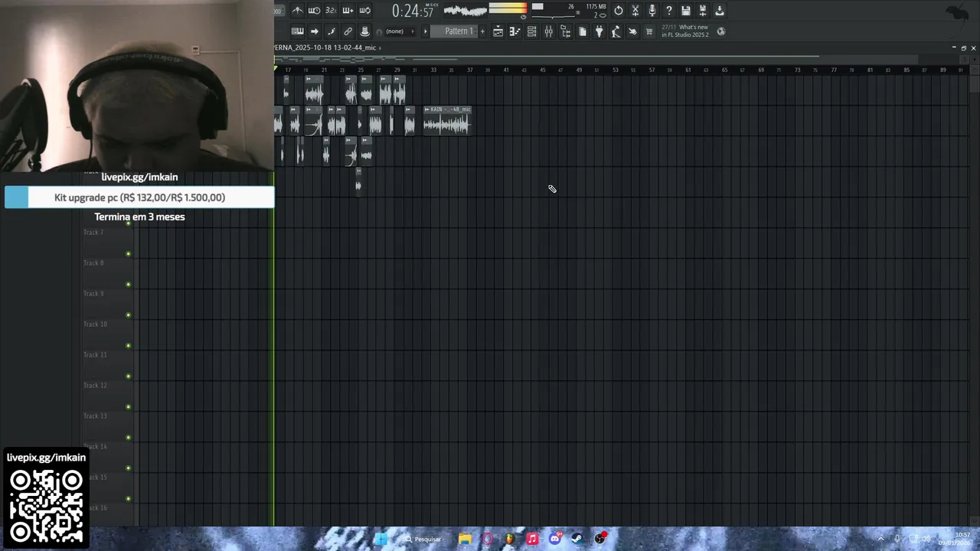Open help with the question mark icon
Viewport: 980px width, 551px height.
tap(669, 11)
